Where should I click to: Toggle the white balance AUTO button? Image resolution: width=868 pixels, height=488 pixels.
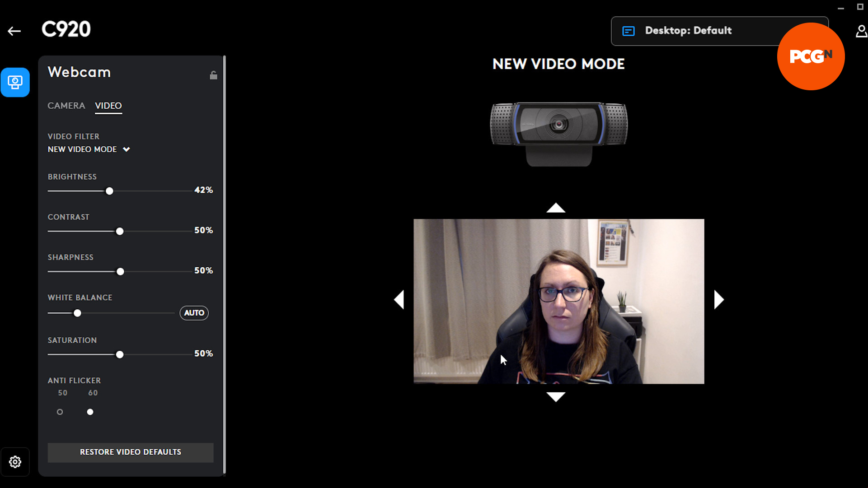pyautogui.click(x=194, y=313)
